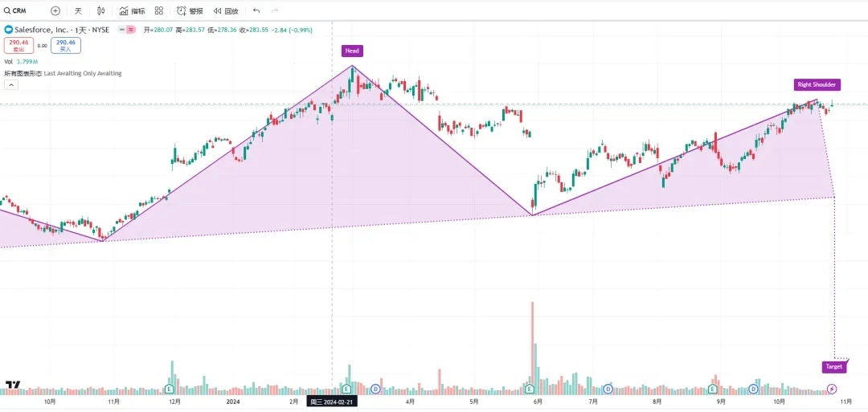Open the compare or add symbol plus icon

pyautogui.click(x=55, y=11)
